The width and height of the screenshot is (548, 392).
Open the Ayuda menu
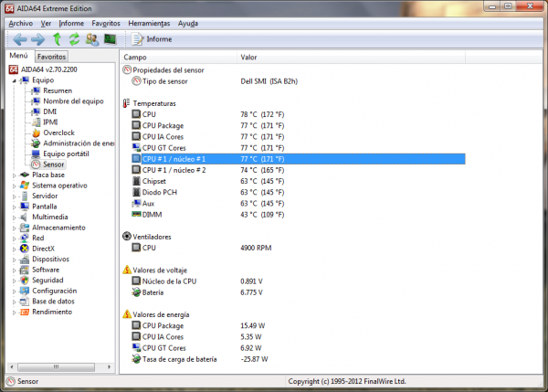pos(188,24)
